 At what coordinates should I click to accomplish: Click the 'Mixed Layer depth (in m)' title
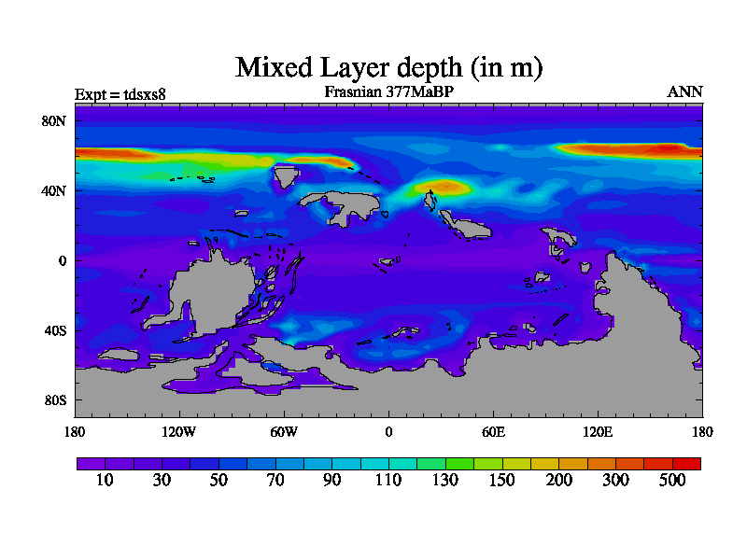388,67
